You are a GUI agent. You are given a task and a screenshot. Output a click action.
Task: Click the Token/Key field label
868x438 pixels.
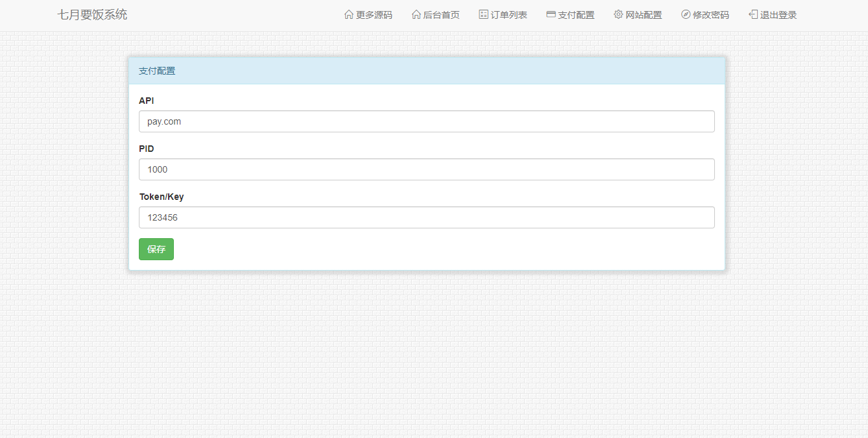tap(162, 197)
